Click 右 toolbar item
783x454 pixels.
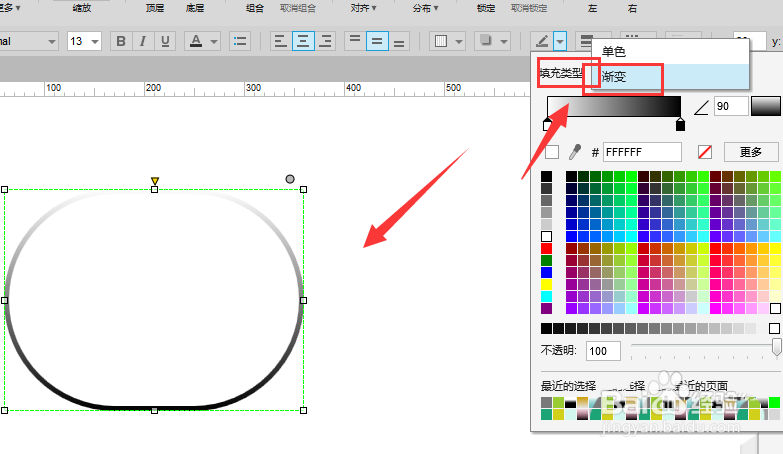(632, 8)
